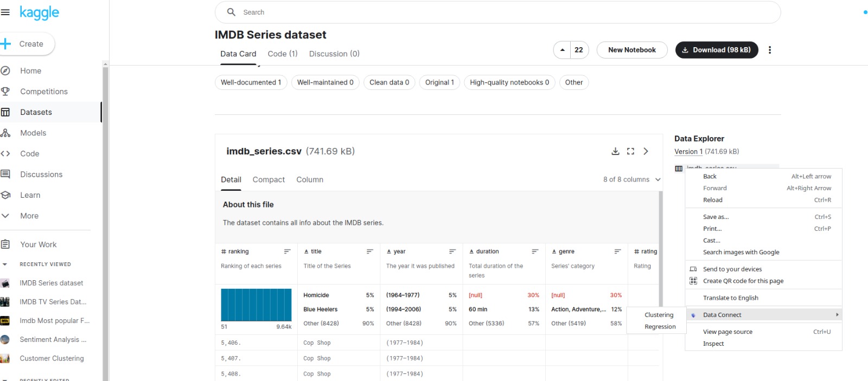Image resolution: width=868 pixels, height=381 pixels.
Task: Click the data table vertical scrollbar
Action: click(x=661, y=249)
